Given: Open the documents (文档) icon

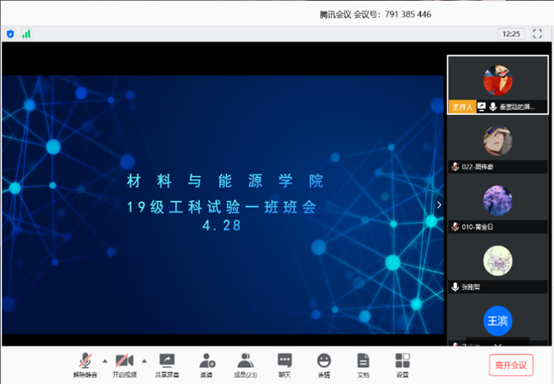Looking at the screenshot, I should click(x=363, y=365).
